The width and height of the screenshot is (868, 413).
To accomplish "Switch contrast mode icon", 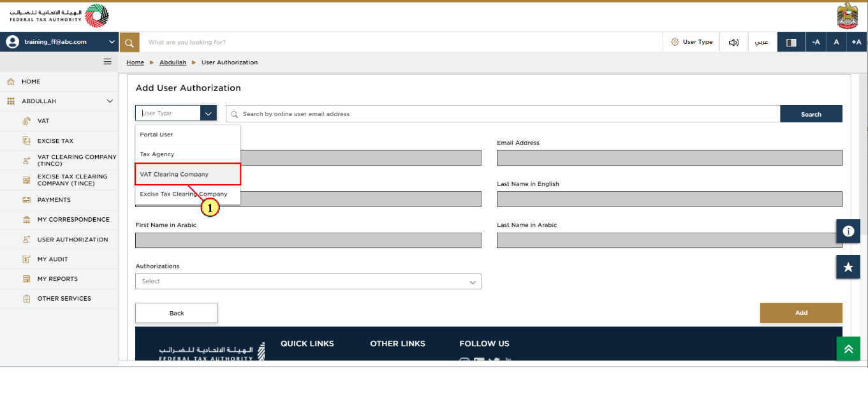I will point(791,43).
